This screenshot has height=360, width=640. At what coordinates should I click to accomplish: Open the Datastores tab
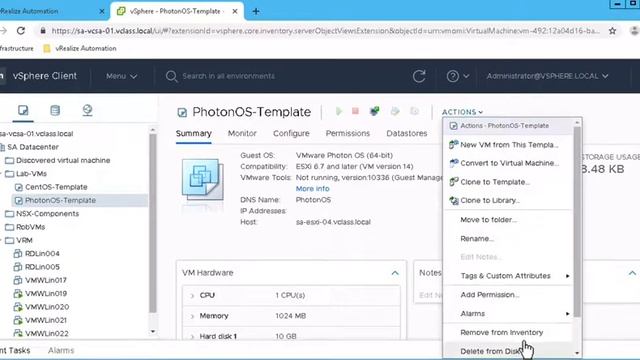407,133
